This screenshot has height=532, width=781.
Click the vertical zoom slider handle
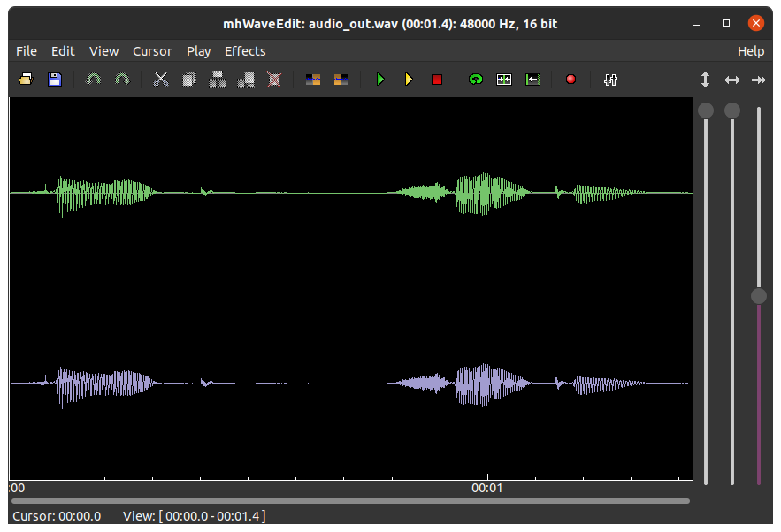click(705, 110)
